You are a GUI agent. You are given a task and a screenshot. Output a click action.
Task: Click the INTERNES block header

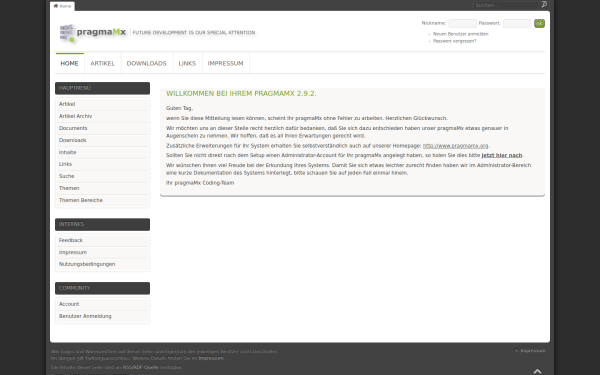coord(103,225)
